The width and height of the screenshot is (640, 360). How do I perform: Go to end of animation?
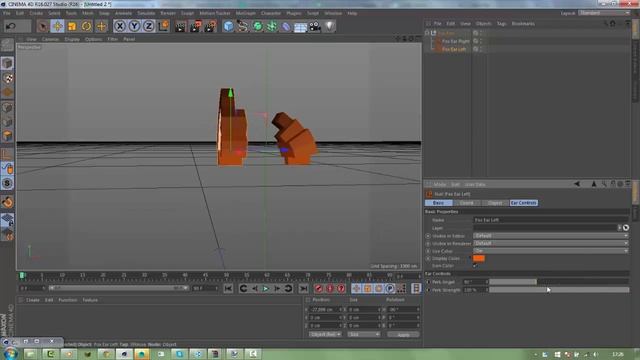coord(303,289)
